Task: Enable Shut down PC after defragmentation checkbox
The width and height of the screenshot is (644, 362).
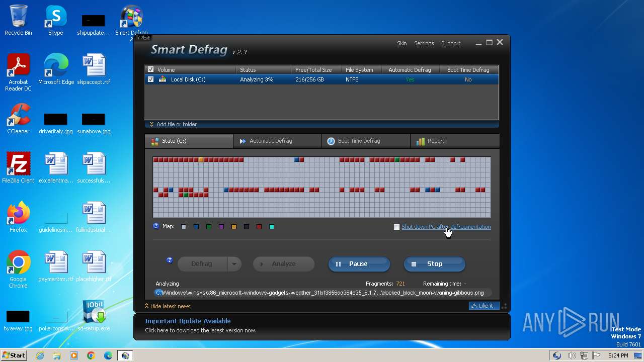Action: pyautogui.click(x=396, y=227)
